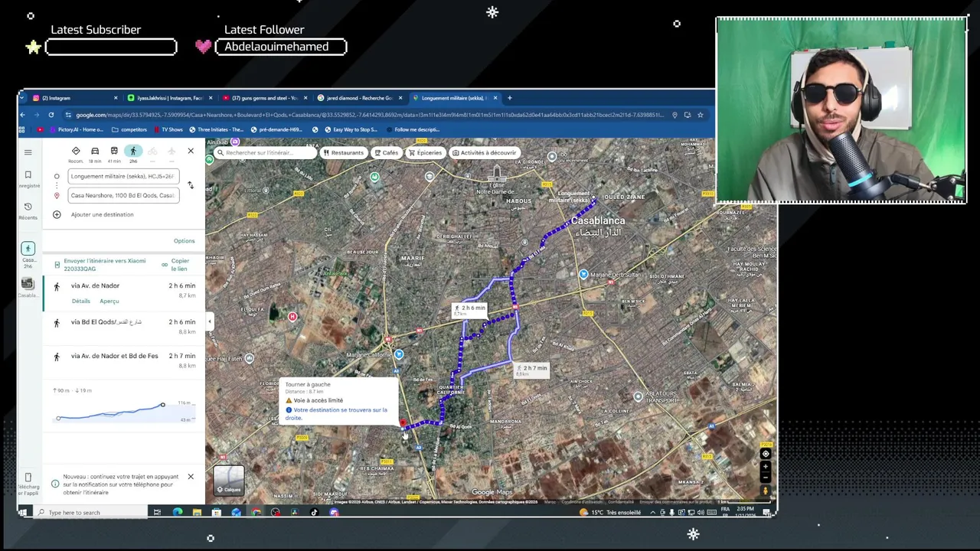Switch to the jared diamond search tab
980x551 pixels.
pos(360,98)
